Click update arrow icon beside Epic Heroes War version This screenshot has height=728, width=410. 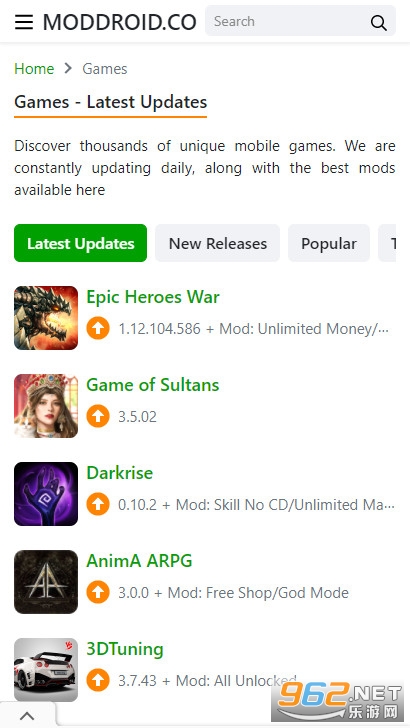pos(98,328)
